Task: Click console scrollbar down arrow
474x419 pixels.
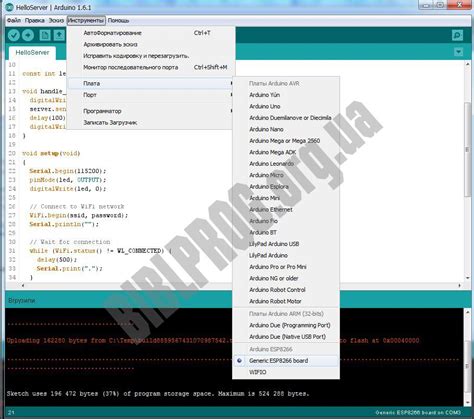Action: 467,402
